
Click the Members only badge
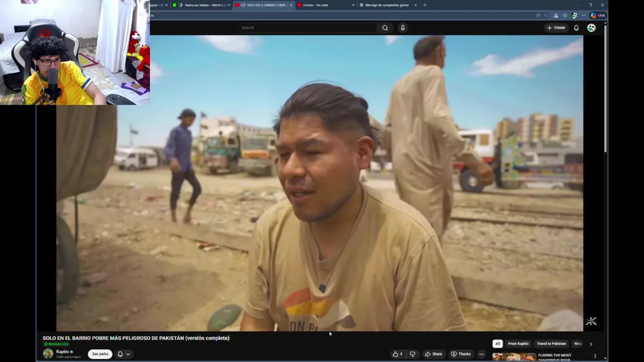(57, 344)
